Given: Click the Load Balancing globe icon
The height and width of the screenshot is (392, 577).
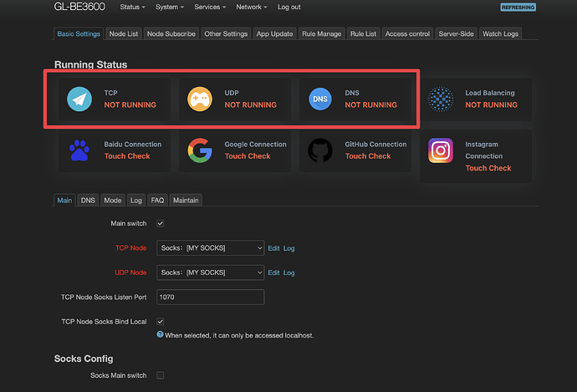Looking at the screenshot, I should [x=441, y=99].
